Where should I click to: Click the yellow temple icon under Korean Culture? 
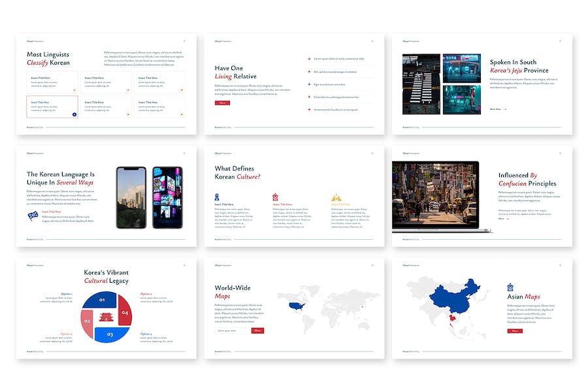[x=336, y=197]
